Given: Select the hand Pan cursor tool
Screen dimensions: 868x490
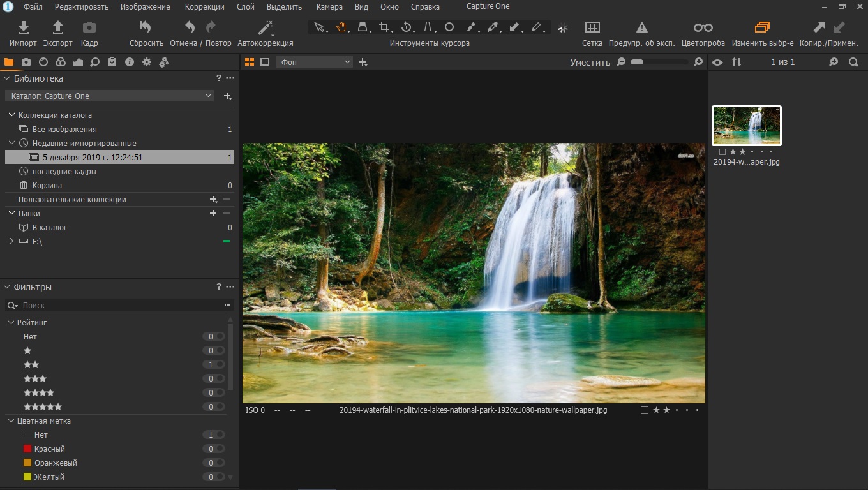Looking at the screenshot, I should (341, 27).
